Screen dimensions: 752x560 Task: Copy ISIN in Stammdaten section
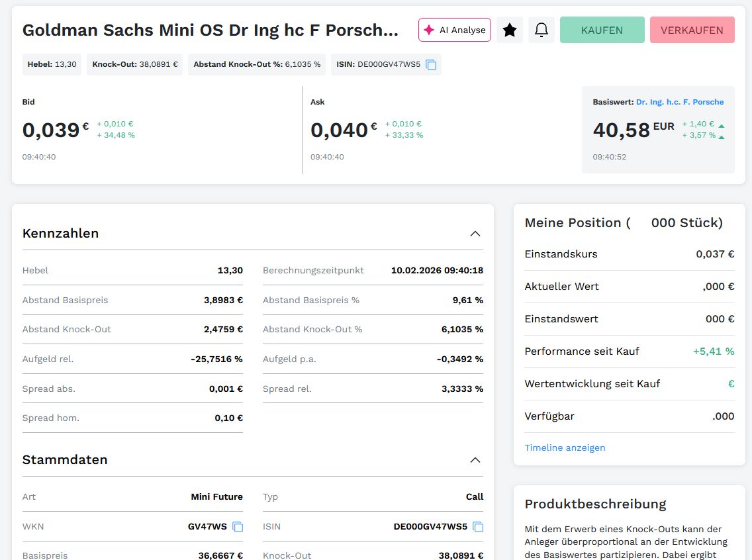478,527
